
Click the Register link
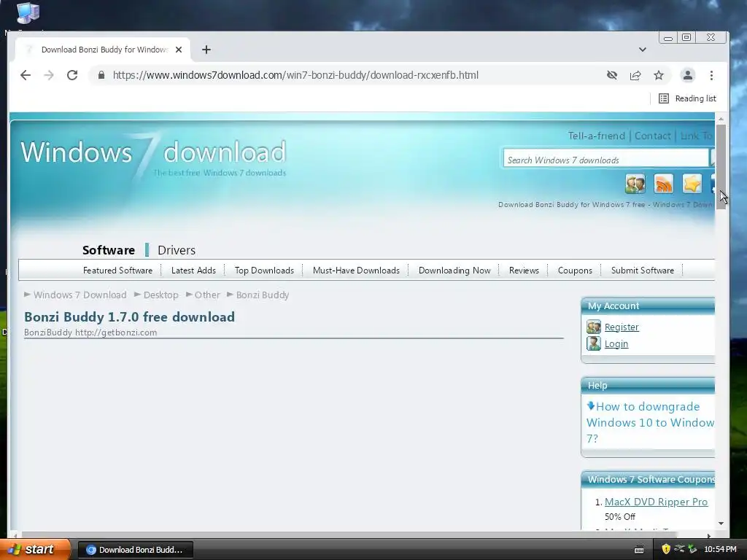click(622, 327)
